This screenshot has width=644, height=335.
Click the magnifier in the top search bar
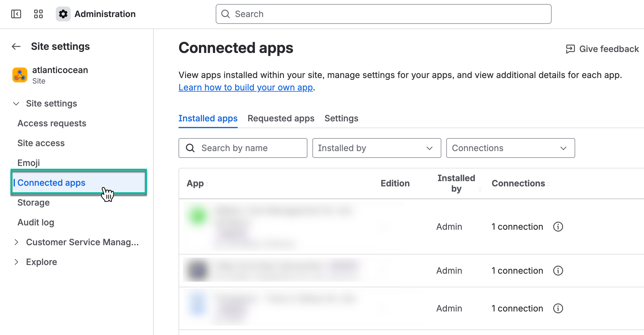pos(225,14)
